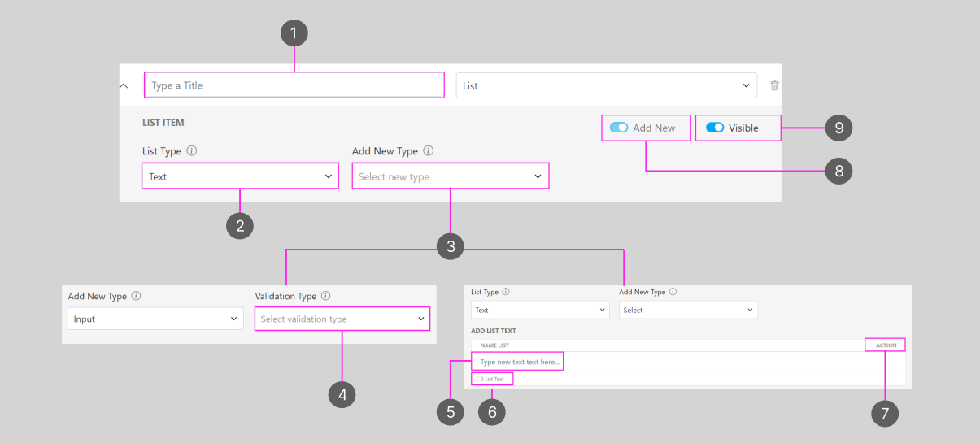This screenshot has width=980, height=443.
Task: Open the 'Select validation type' dropdown
Action: pos(342,319)
